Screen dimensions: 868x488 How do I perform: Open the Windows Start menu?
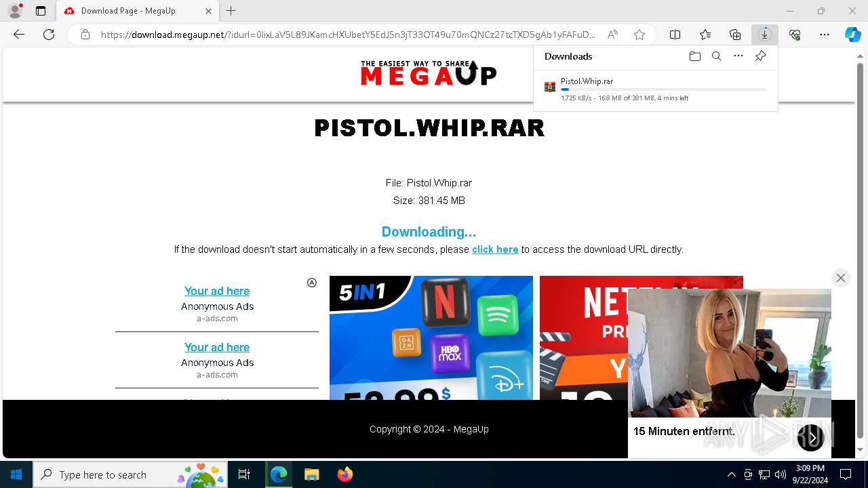pyautogui.click(x=16, y=474)
